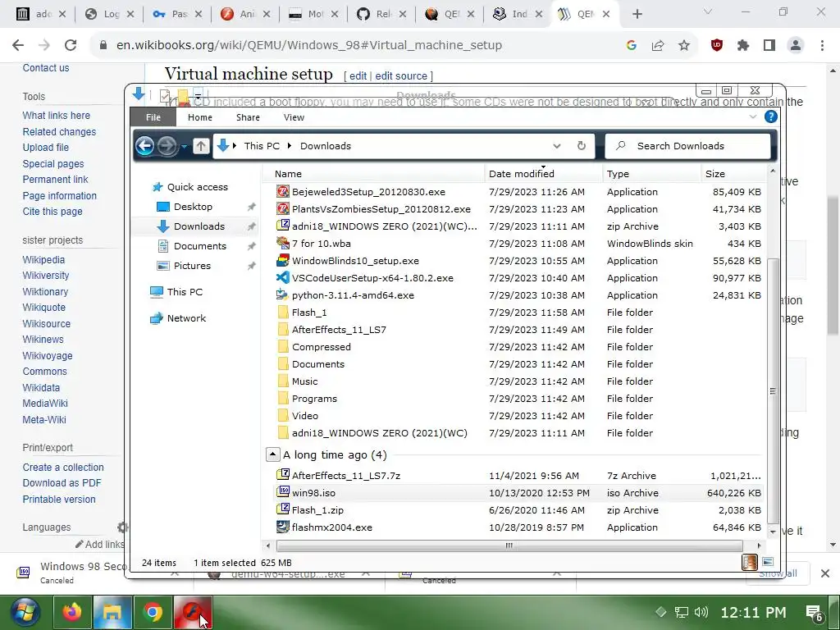The image size is (840, 630).
Task: Click the horizontal scrollbar in Explorer file list
Action: (509, 546)
